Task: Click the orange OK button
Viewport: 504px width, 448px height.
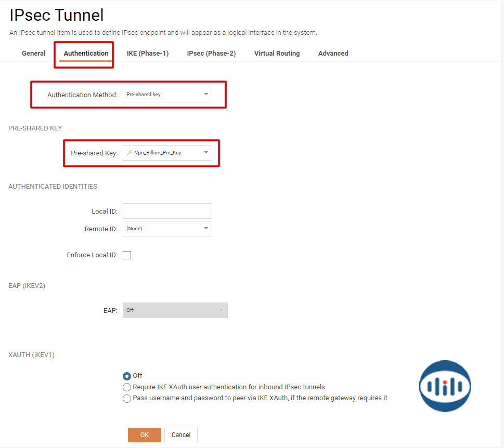Action: click(145, 435)
